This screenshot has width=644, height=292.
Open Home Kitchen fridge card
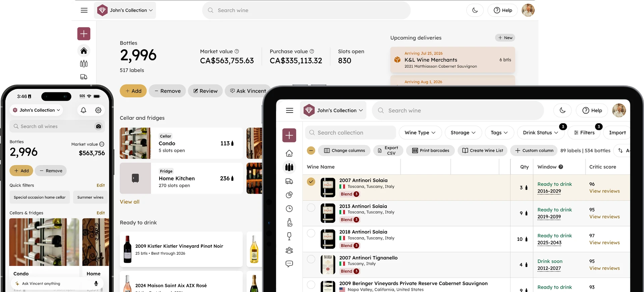coord(181,178)
